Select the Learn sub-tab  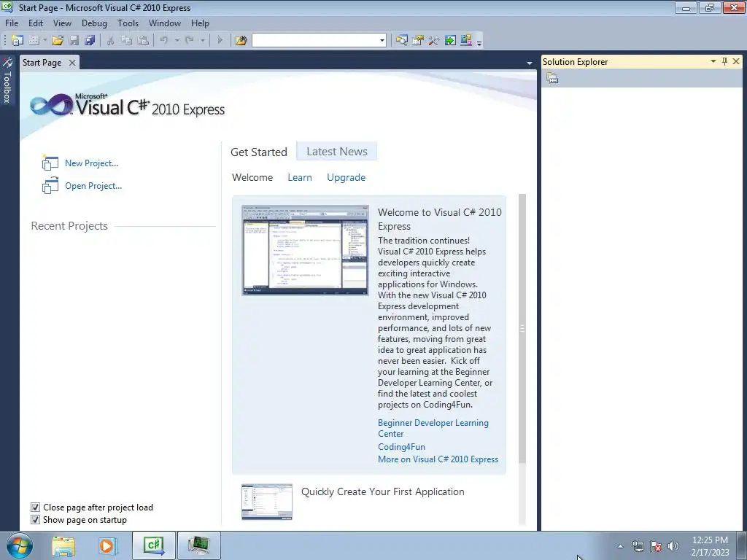pos(300,177)
